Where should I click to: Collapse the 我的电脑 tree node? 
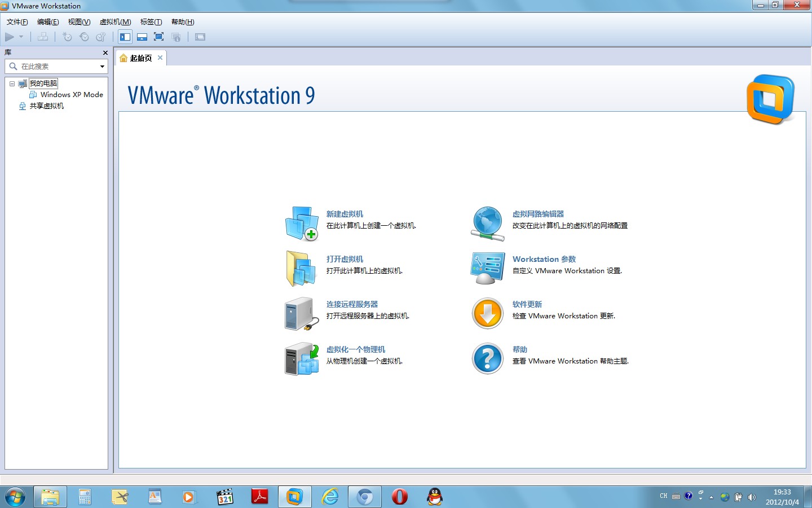[12, 84]
